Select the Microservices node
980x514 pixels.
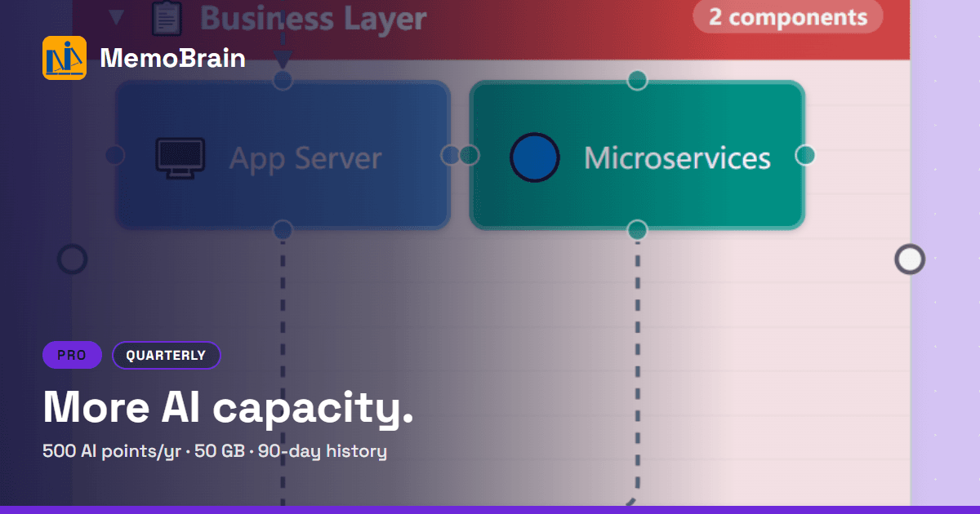[638, 155]
